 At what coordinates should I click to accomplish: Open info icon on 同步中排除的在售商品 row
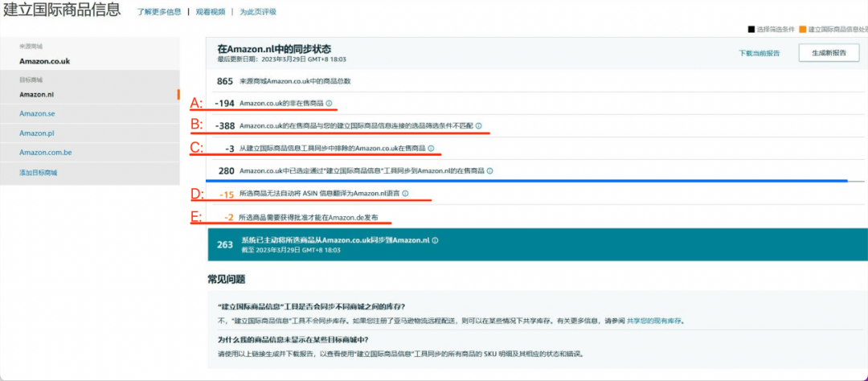(431, 149)
